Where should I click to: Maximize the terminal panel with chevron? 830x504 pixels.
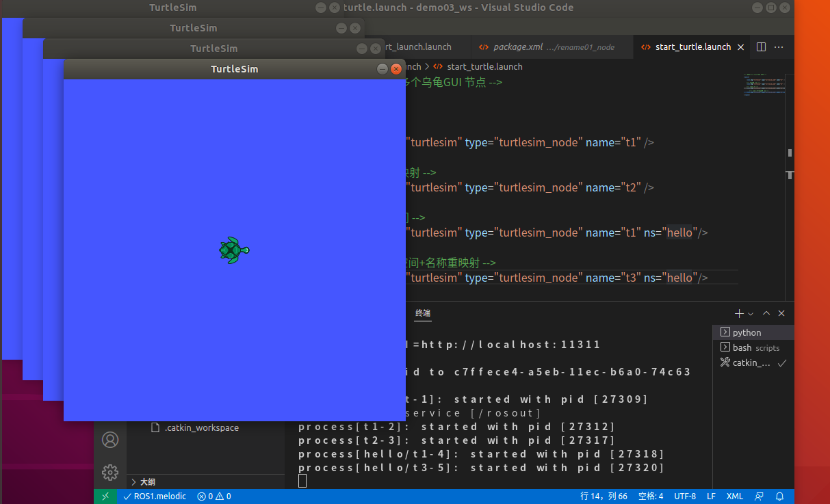tap(766, 313)
